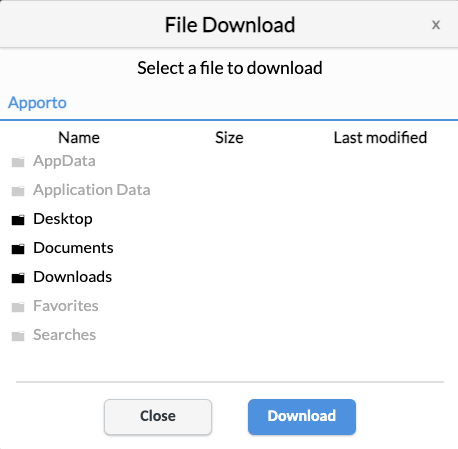The width and height of the screenshot is (458, 449).
Task: Select the greyed AppData entry
Action: (64, 162)
